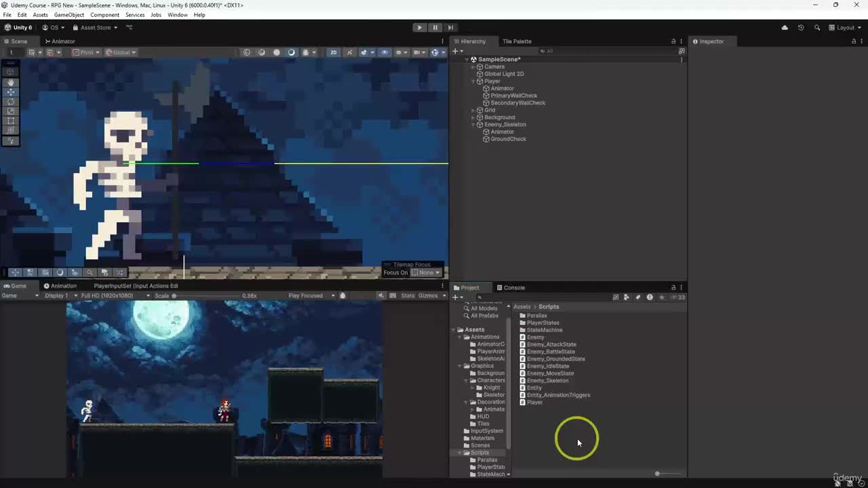The image size is (868, 488).
Task: Open the version control icon beside Asset Store
Action: tap(130, 28)
